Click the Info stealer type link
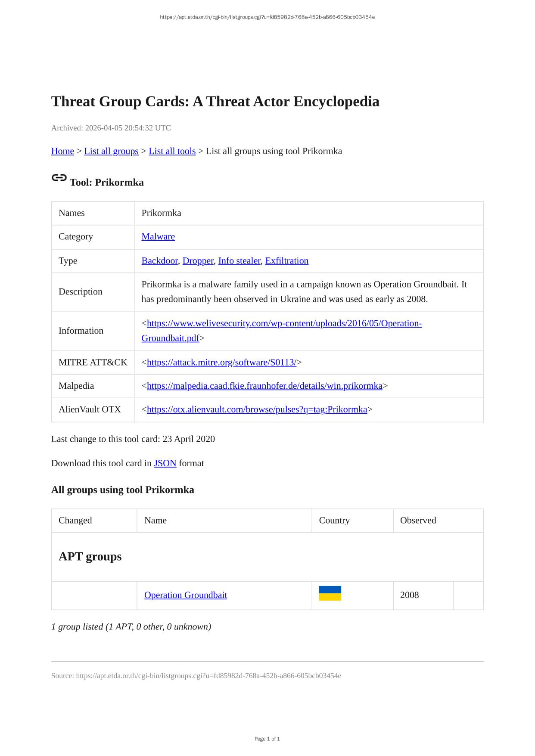The image size is (535, 756). tap(239, 261)
